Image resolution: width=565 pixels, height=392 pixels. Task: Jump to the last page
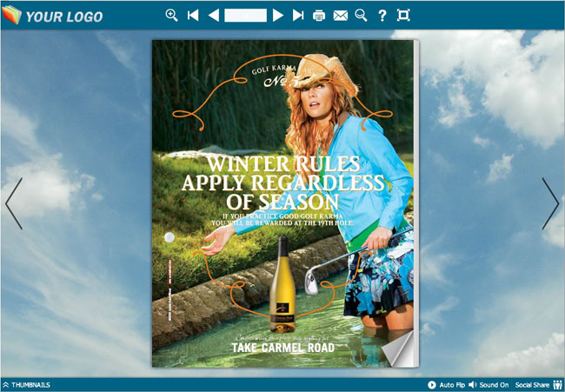[x=298, y=16]
